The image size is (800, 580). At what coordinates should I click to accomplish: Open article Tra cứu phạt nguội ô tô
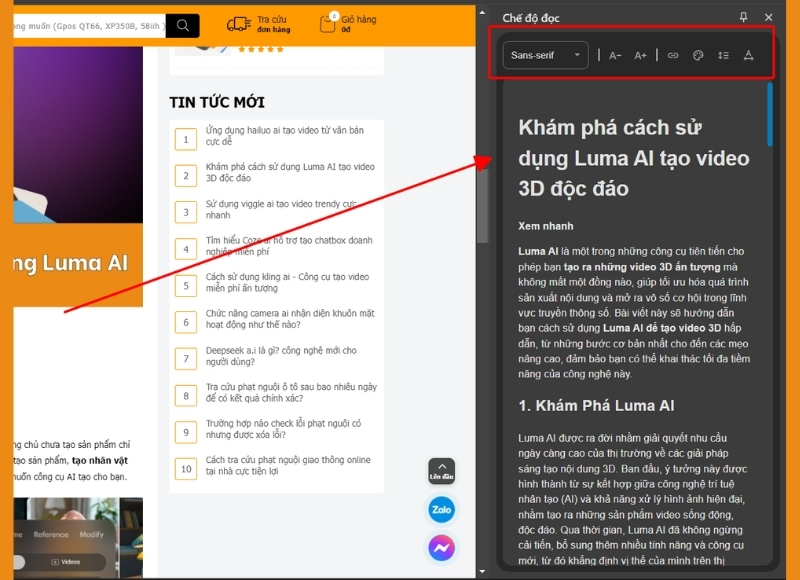(x=291, y=392)
